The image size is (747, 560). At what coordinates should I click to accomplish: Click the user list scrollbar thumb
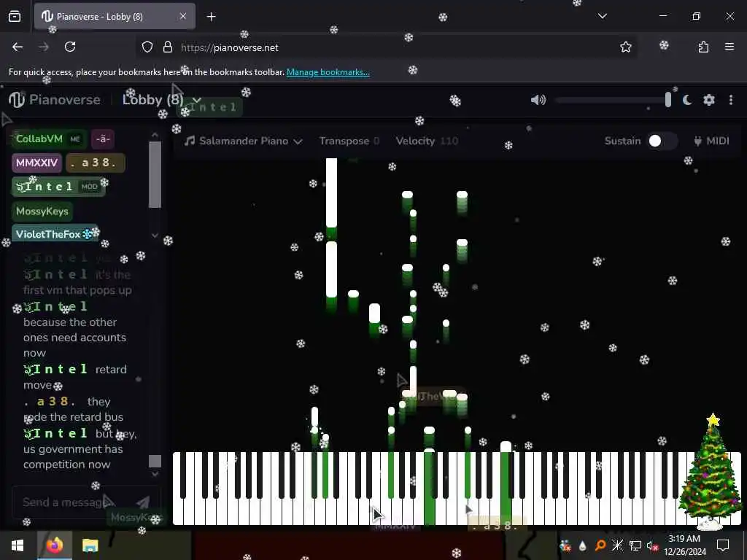tap(155, 175)
